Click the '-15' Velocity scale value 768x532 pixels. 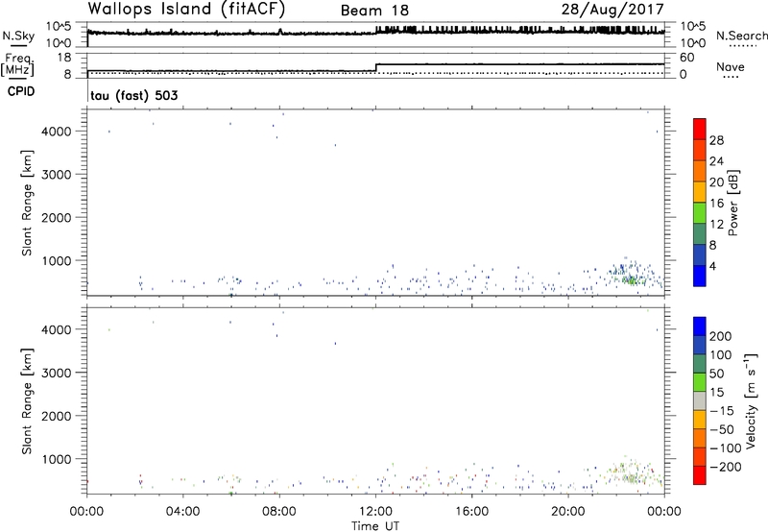tap(722, 411)
